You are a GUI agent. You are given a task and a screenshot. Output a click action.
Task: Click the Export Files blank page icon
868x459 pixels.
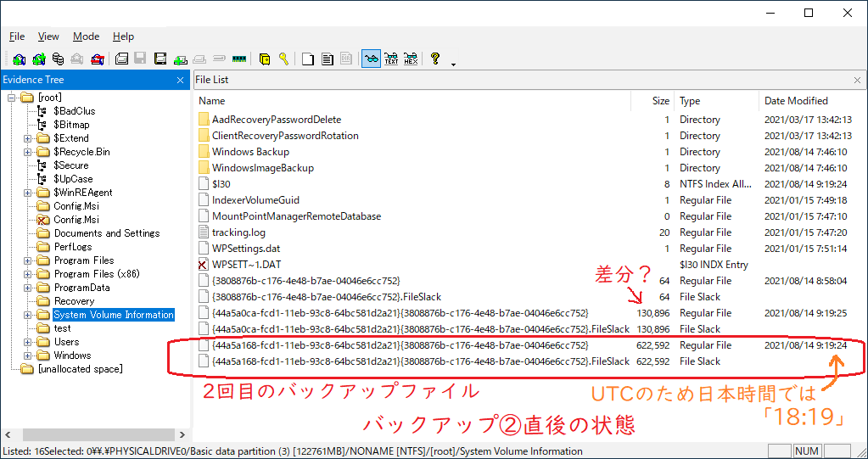click(x=308, y=59)
